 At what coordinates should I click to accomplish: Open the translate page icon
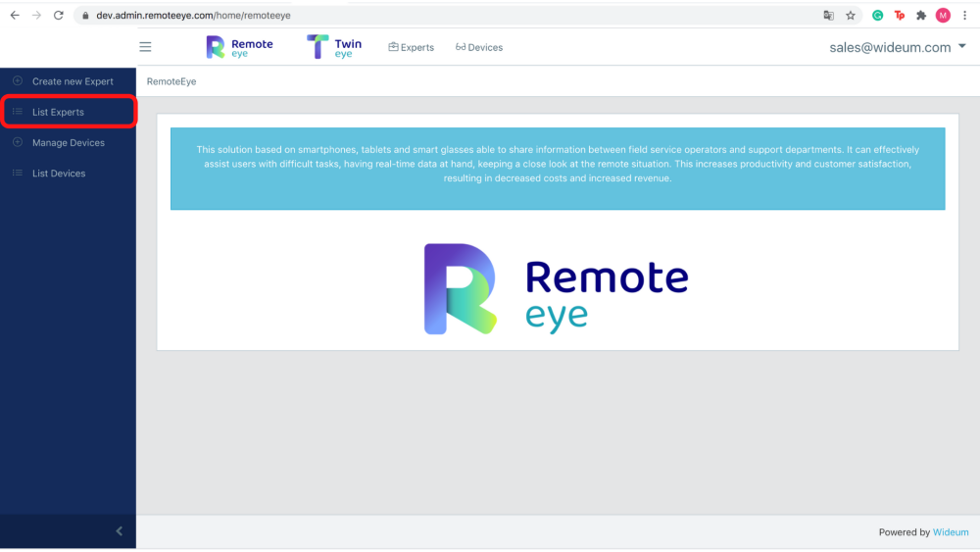pos(829,16)
